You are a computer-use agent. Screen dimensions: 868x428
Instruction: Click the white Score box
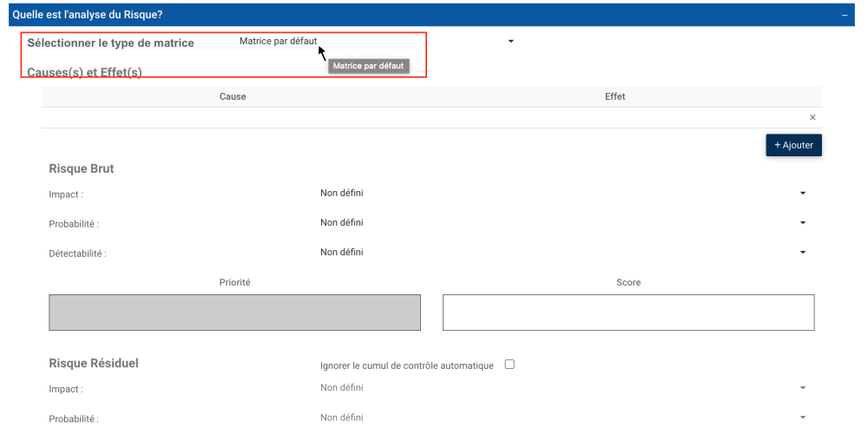628,313
